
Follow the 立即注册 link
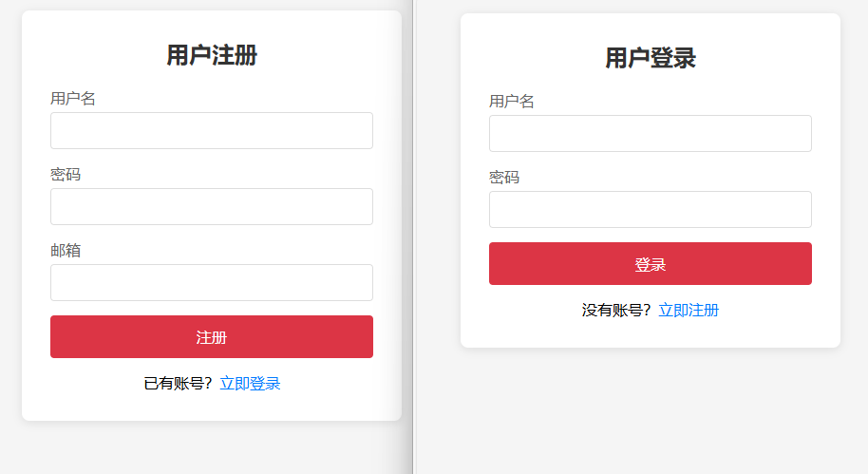689,311
